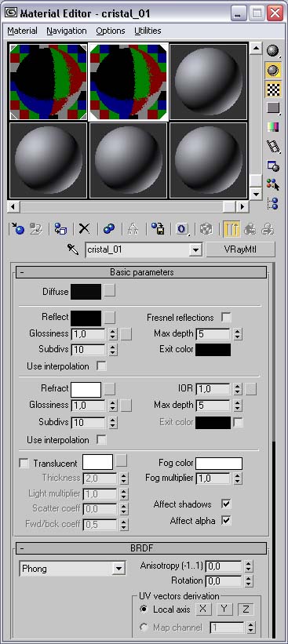Toggle the Show End Result icon
The height and width of the screenshot is (644, 288).
coord(231,229)
